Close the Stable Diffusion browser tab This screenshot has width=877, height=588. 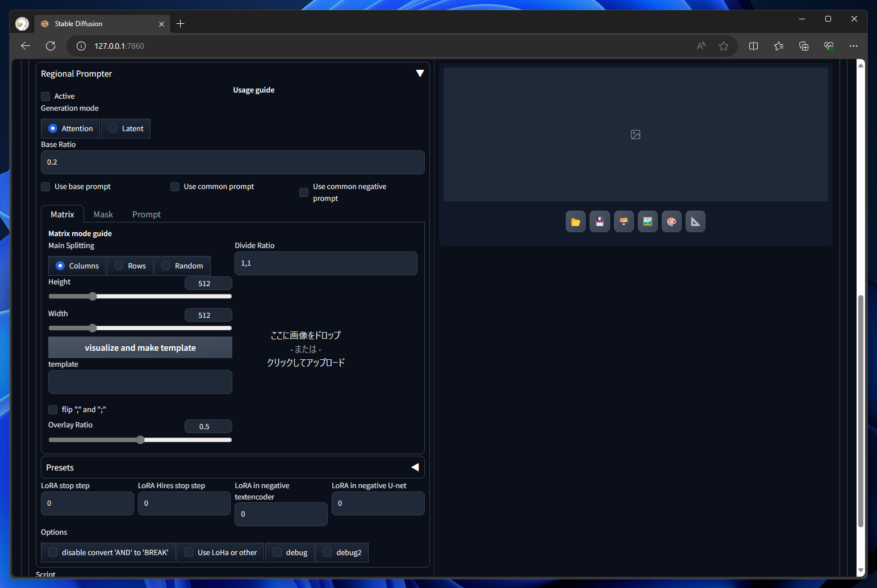coord(161,24)
